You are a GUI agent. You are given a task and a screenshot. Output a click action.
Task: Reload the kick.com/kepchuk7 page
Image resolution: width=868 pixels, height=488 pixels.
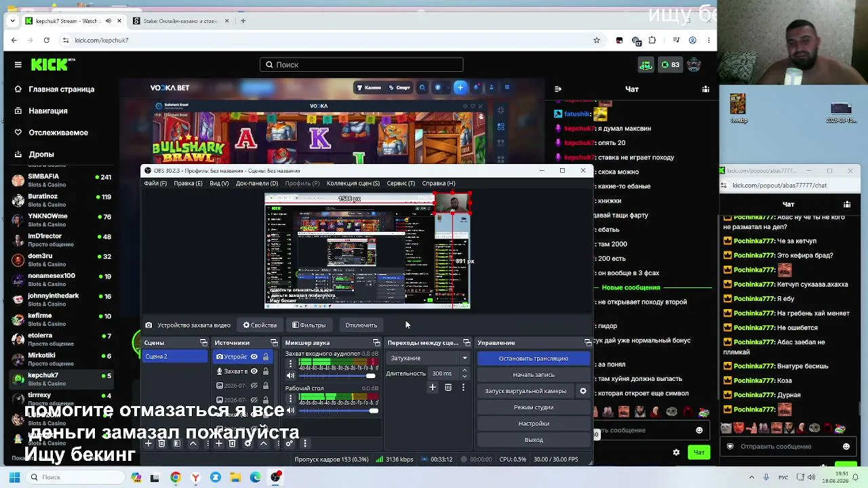(x=46, y=40)
